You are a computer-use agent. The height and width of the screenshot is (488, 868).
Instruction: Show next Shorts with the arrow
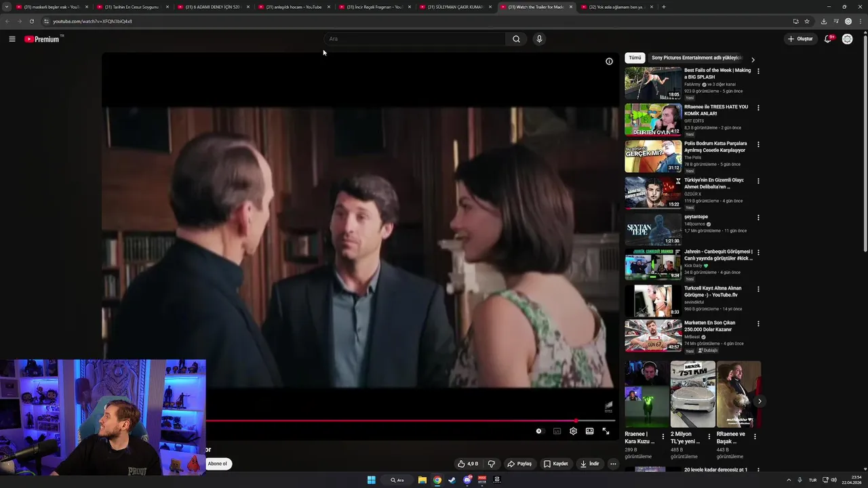click(759, 401)
